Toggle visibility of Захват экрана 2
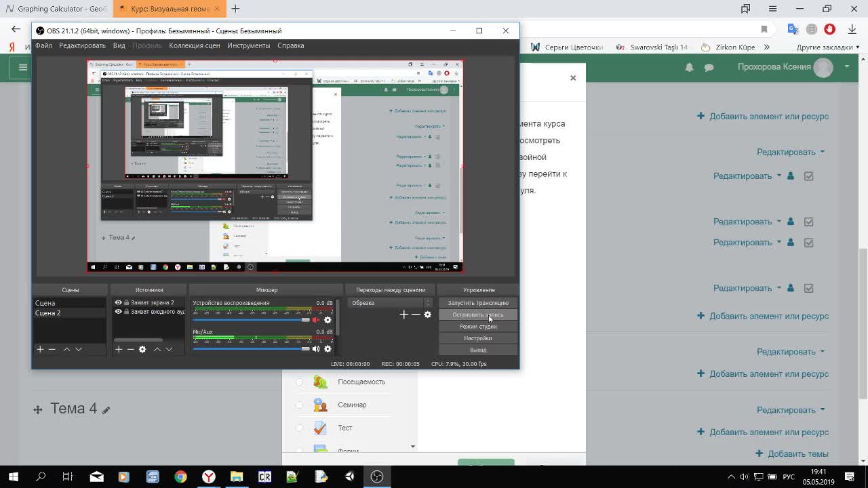The height and width of the screenshot is (488, 868). click(118, 303)
